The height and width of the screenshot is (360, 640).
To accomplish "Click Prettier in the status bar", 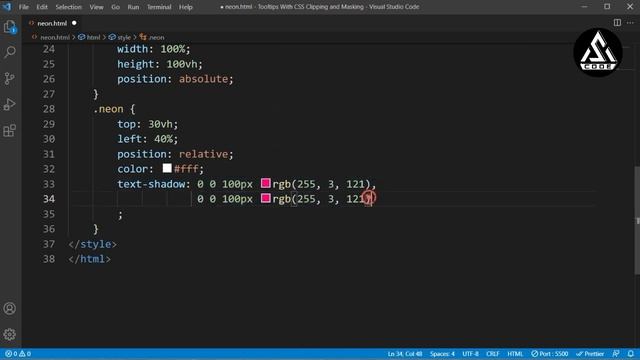I will click(x=590, y=354).
